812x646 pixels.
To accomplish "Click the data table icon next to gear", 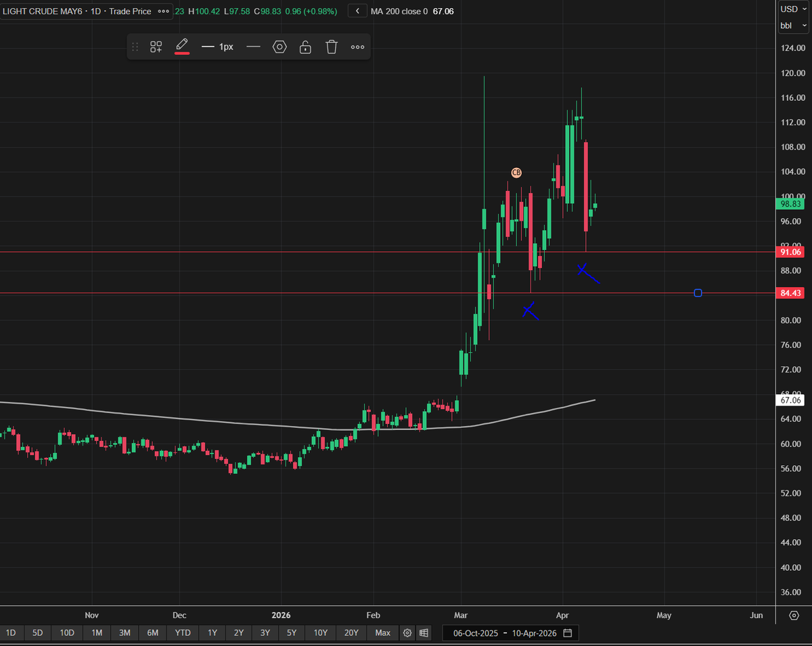I will click(x=424, y=633).
